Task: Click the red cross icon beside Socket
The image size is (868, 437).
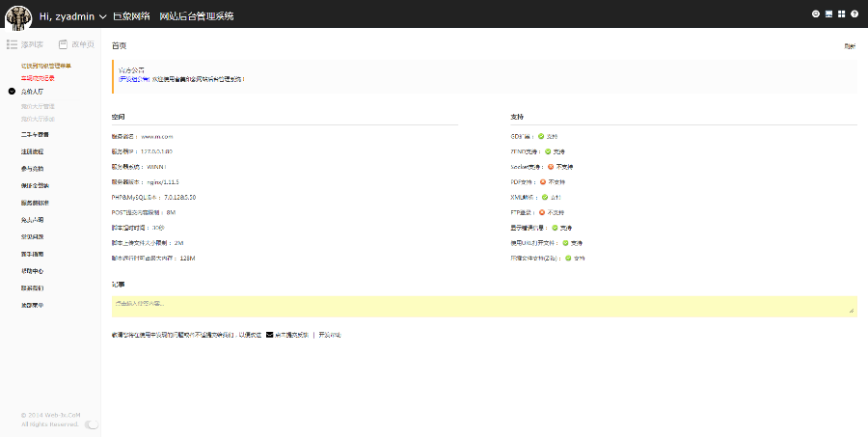Action: (x=551, y=166)
